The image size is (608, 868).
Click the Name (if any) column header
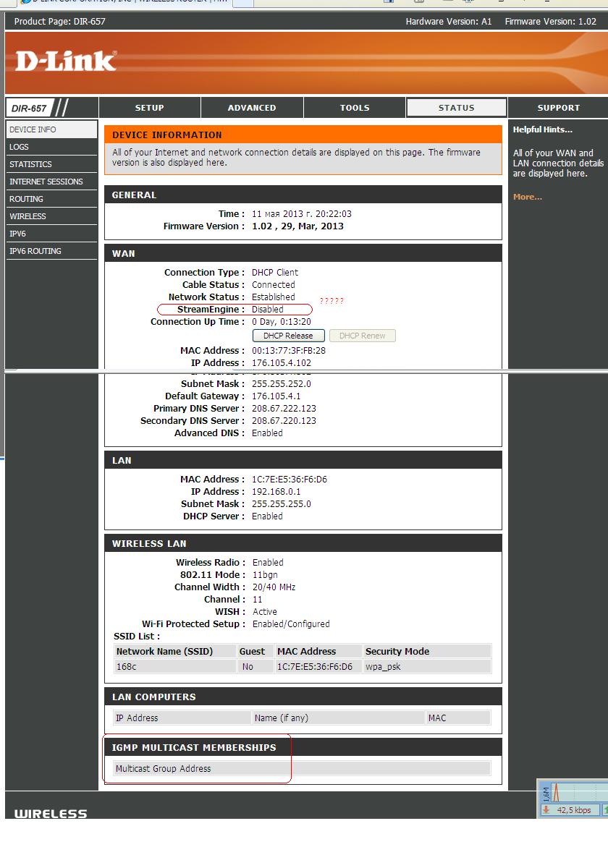point(338,718)
